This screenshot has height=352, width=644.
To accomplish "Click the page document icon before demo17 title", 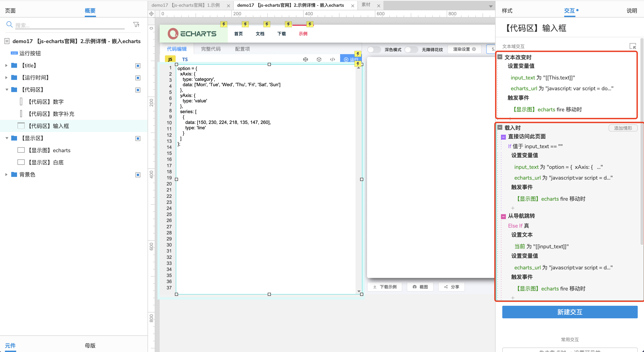I will click(x=7, y=41).
